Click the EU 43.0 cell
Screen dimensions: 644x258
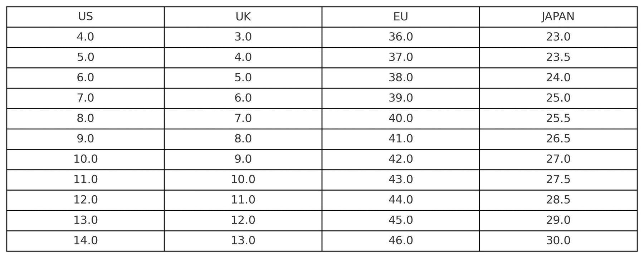401,180
